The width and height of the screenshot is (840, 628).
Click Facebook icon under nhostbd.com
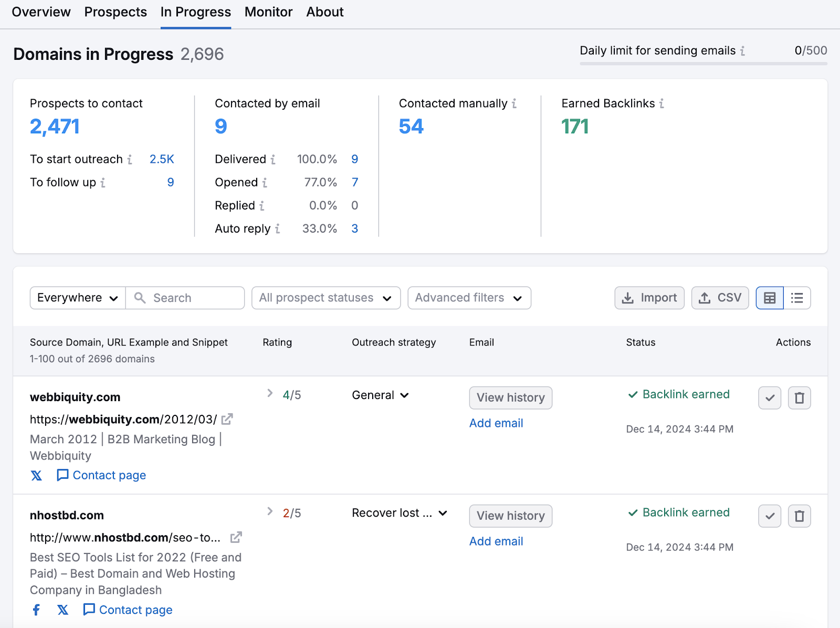coord(36,610)
